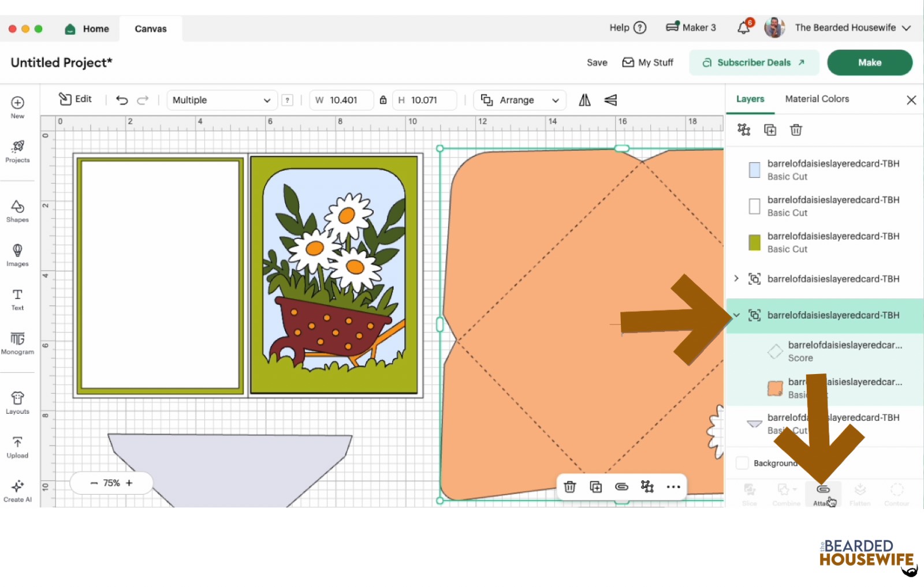Open the Subscriber Deals link

pyautogui.click(x=754, y=62)
